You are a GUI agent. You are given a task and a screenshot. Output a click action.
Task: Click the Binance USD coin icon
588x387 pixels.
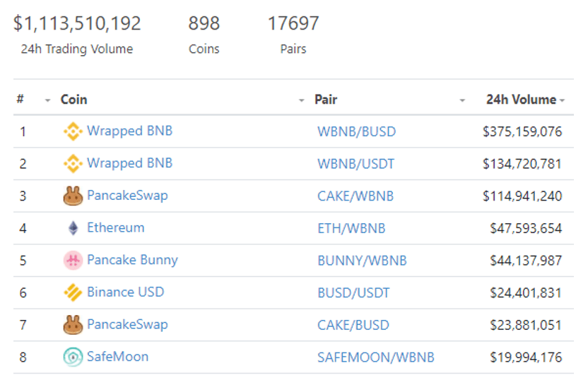73,292
